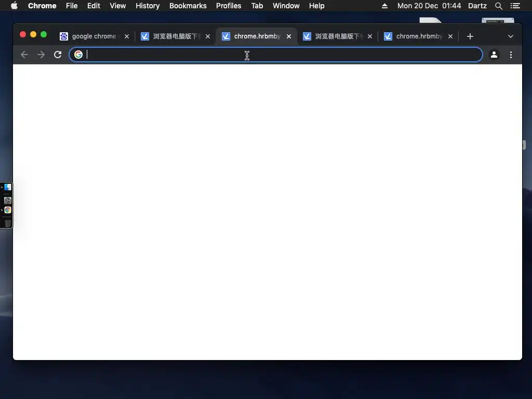Open the Help menu
This screenshot has width=532, height=399.
point(316,6)
